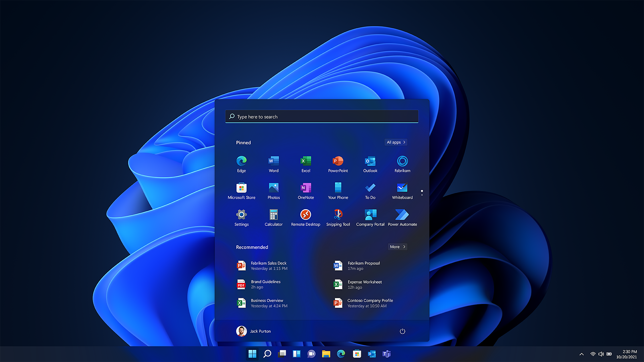
Task: Select search input field
Action: [322, 116]
